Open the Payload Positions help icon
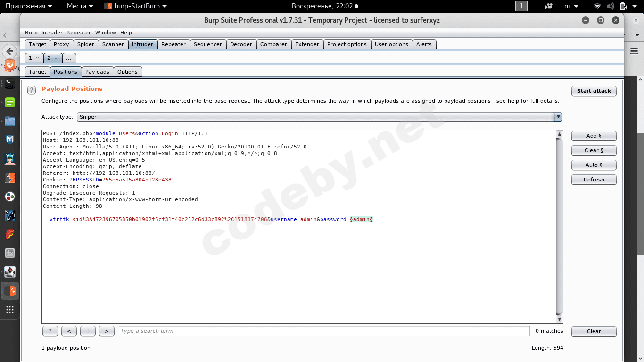The width and height of the screenshot is (644, 362). tap(32, 90)
